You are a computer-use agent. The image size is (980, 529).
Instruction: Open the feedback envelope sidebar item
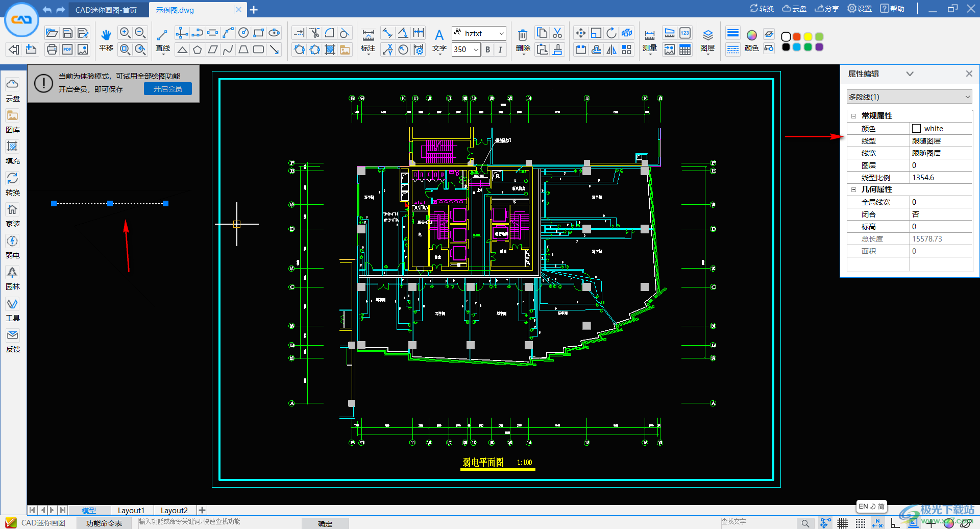coord(13,341)
